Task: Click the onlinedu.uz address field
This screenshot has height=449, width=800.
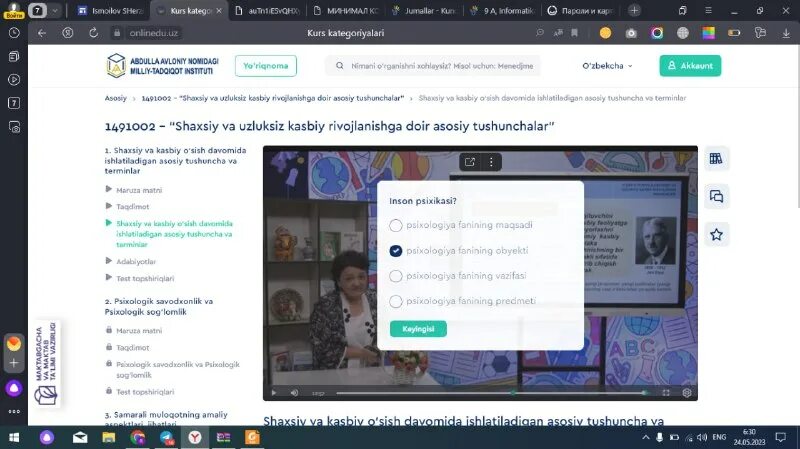Action: 154,33
